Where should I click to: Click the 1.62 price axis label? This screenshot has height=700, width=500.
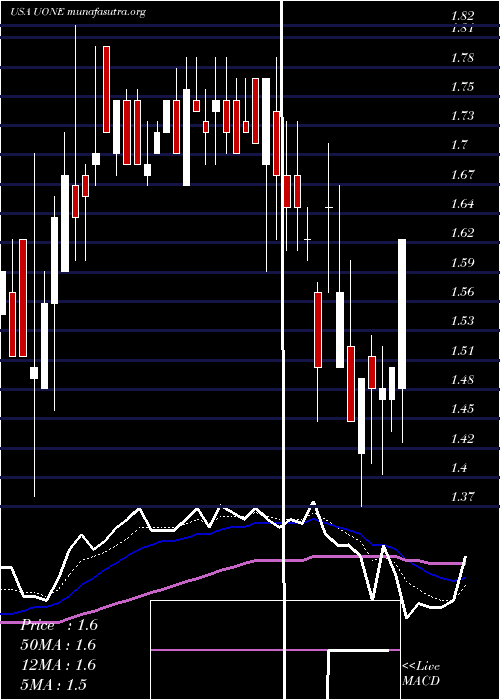pos(462,233)
